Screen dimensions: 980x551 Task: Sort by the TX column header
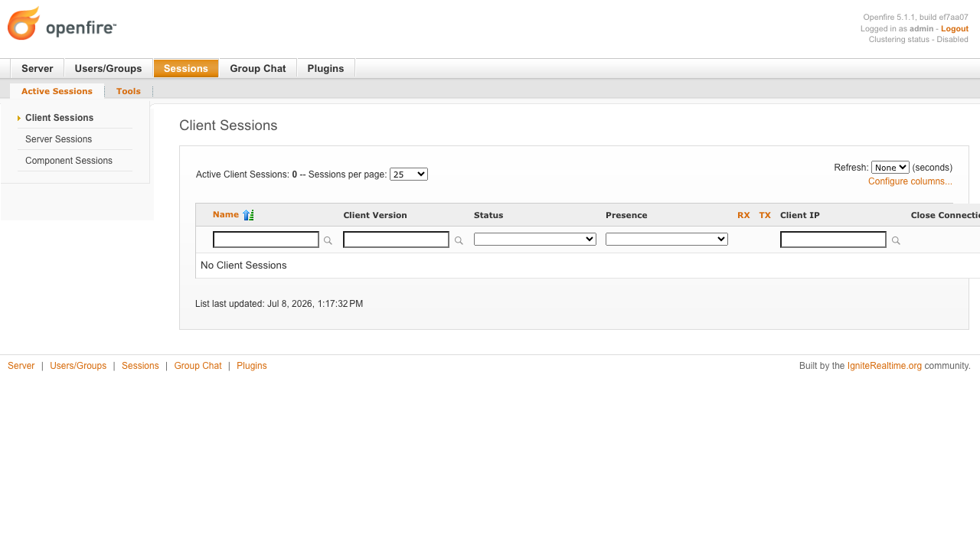click(x=765, y=215)
